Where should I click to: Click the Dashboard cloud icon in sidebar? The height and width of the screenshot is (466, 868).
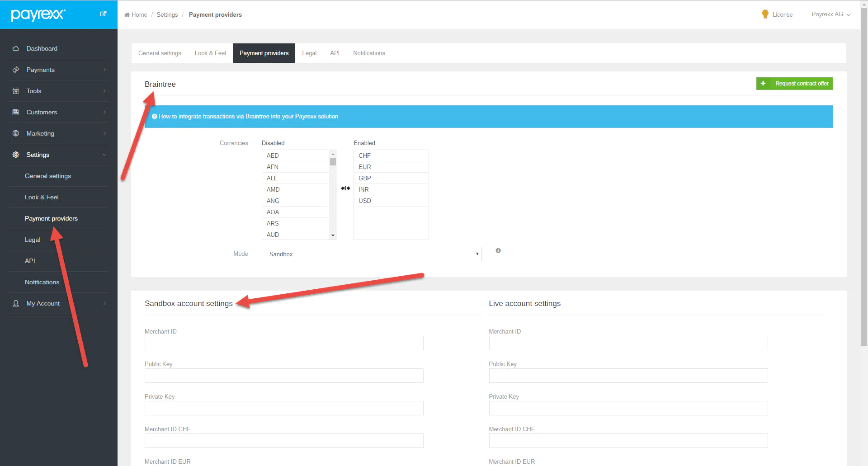(16, 48)
